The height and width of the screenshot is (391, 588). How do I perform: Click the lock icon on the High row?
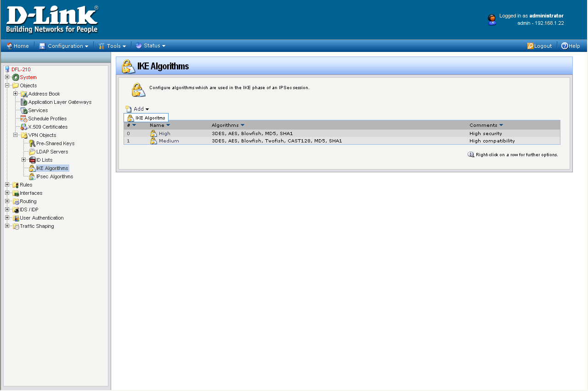(153, 133)
